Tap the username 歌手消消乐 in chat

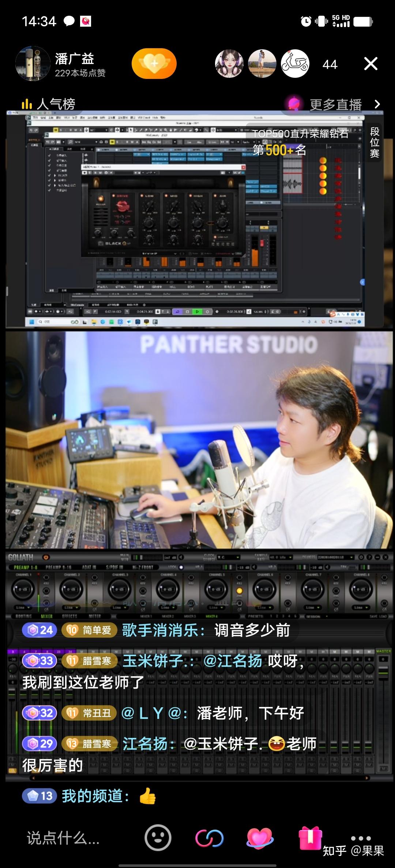[161, 630]
